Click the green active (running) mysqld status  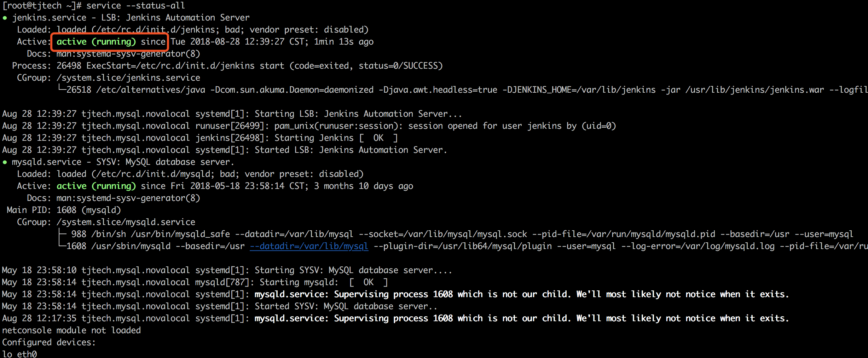point(96,186)
